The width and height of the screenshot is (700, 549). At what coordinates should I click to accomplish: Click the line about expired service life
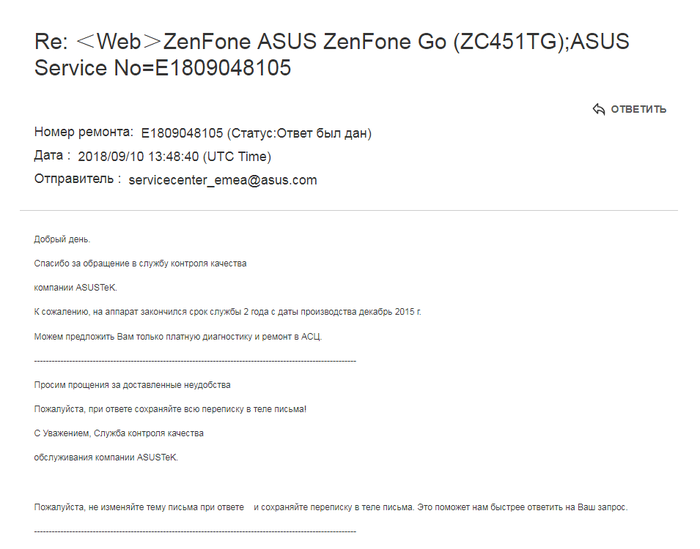point(228,312)
